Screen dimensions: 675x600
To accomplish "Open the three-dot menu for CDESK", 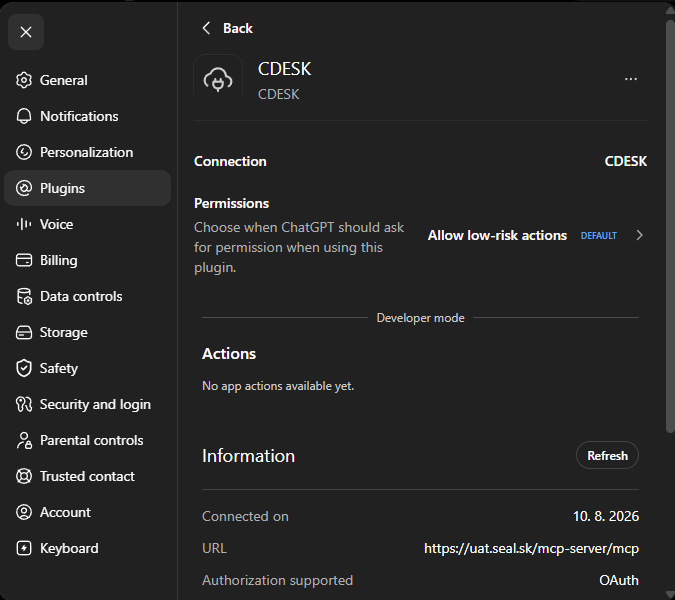I will pos(631,79).
